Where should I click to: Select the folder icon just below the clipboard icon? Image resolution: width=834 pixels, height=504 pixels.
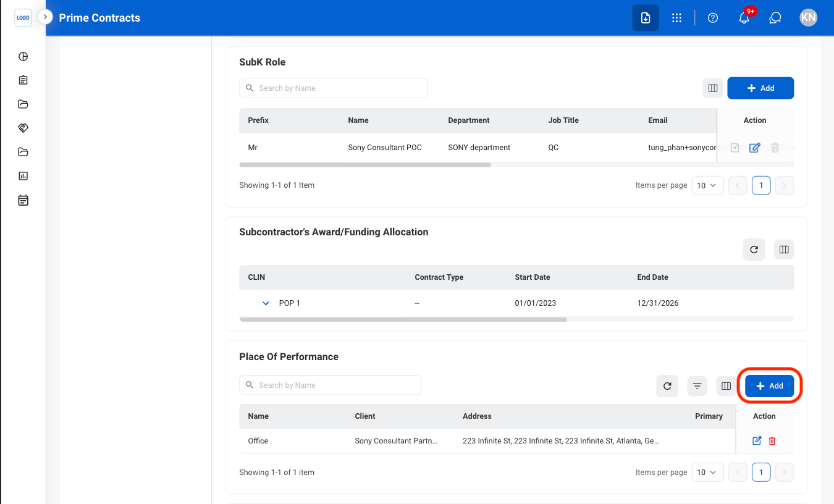click(23, 104)
